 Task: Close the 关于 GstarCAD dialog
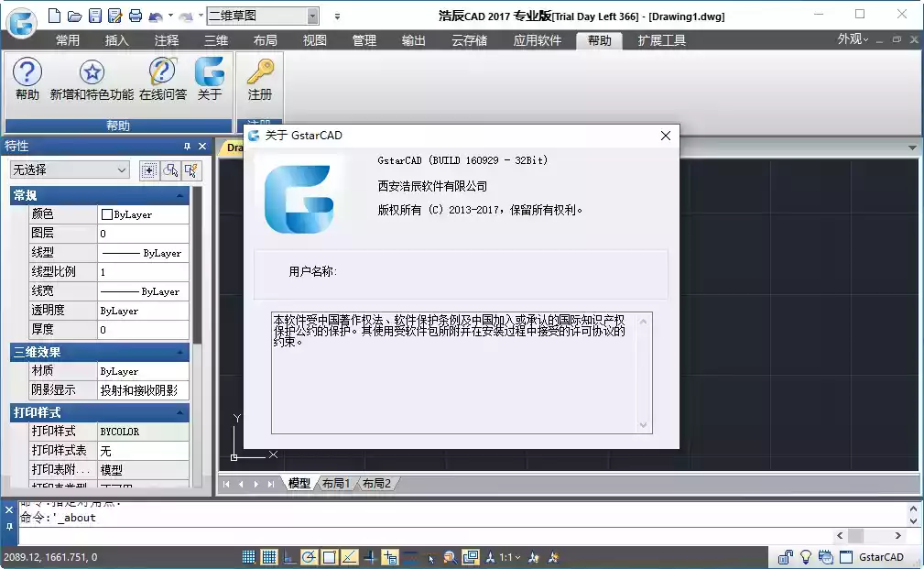coord(666,136)
